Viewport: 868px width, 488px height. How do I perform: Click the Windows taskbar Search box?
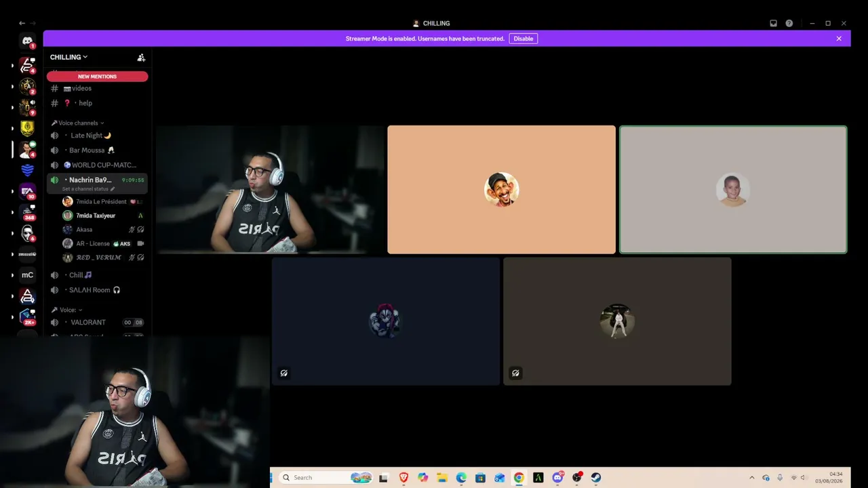pyautogui.click(x=326, y=477)
